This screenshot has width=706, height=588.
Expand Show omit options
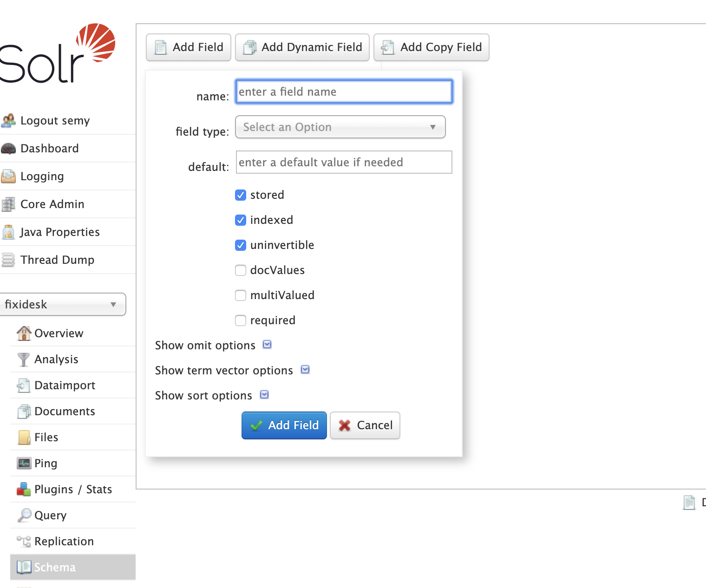(x=267, y=345)
